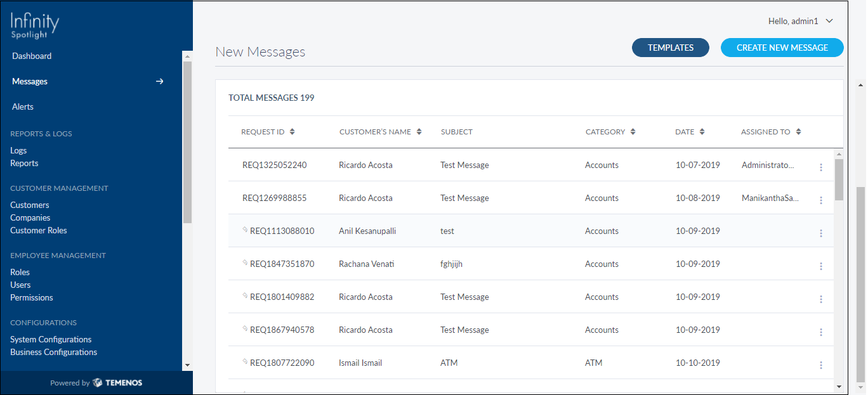Open the kebab menu for REQ1269988855 row
This screenshot has height=395, width=868.
(820, 200)
